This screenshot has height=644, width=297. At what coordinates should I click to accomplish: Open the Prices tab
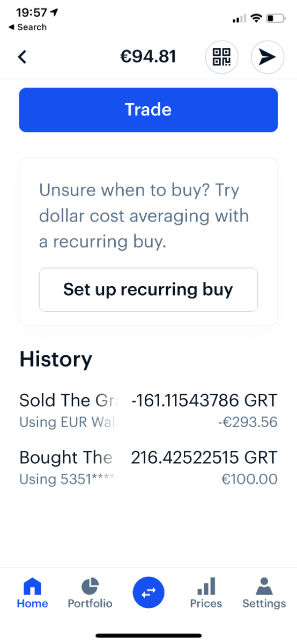tap(206, 593)
